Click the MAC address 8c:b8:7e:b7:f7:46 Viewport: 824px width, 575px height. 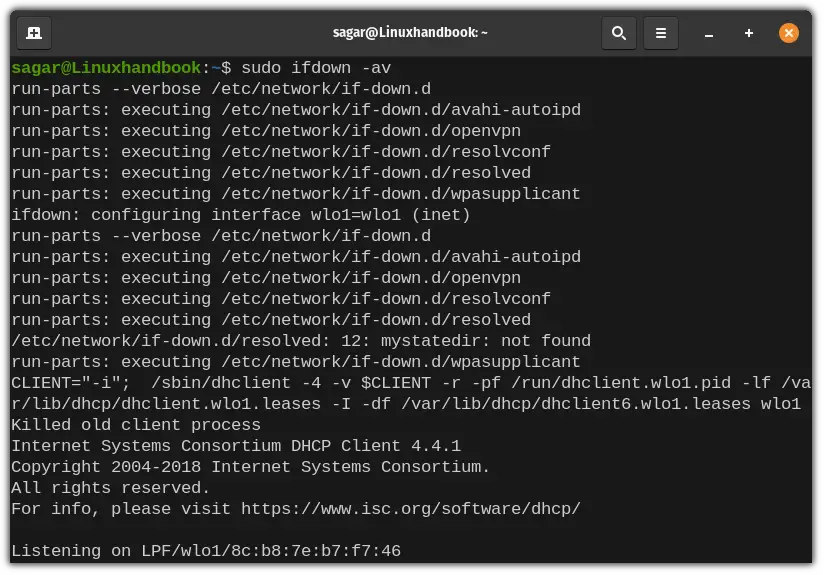coord(316,551)
